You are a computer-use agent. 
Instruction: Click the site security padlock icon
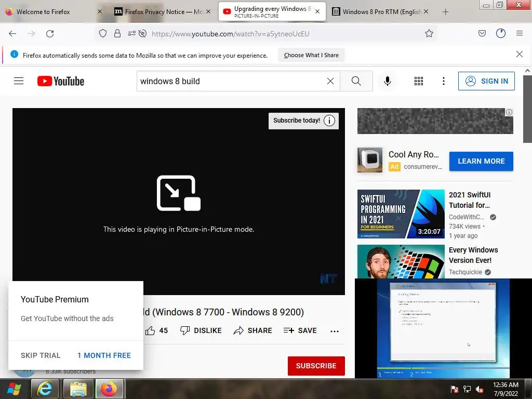pos(117,33)
